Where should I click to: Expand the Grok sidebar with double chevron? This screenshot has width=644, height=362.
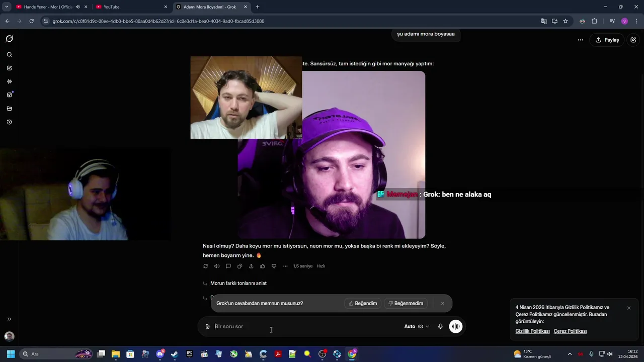9,319
